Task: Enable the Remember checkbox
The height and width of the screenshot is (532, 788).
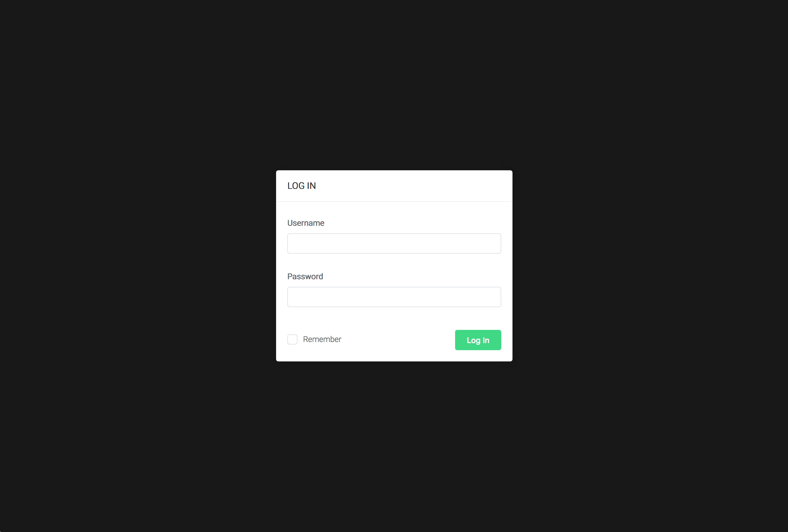Action: pyautogui.click(x=292, y=339)
